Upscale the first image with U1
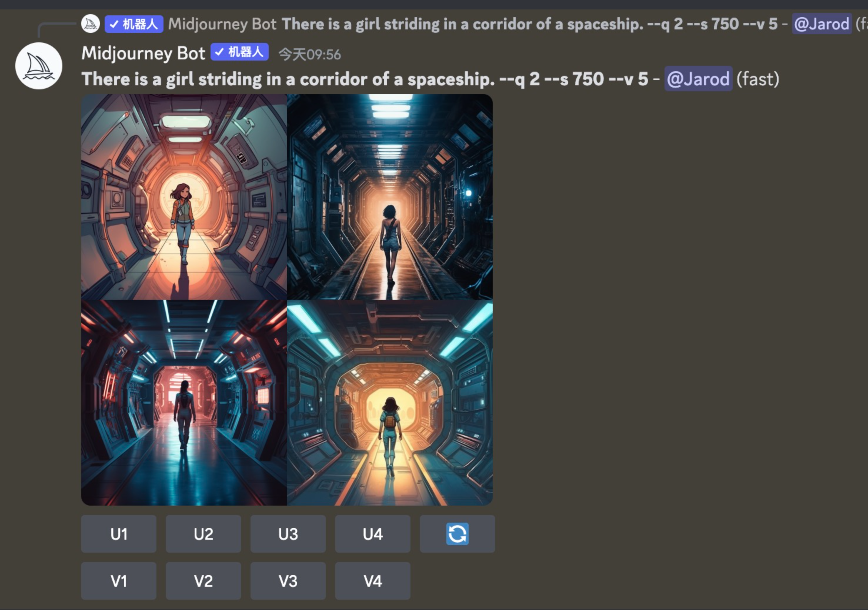Image resolution: width=868 pixels, height=610 pixels. [x=119, y=534]
